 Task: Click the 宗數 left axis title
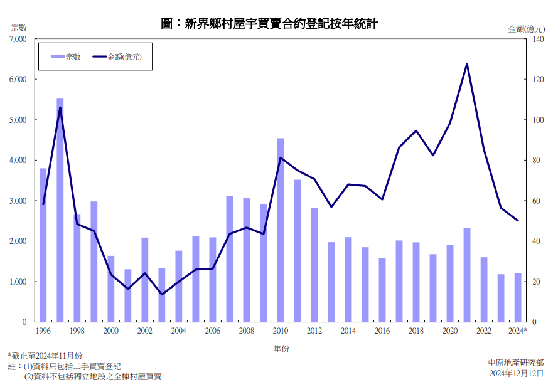[19, 28]
